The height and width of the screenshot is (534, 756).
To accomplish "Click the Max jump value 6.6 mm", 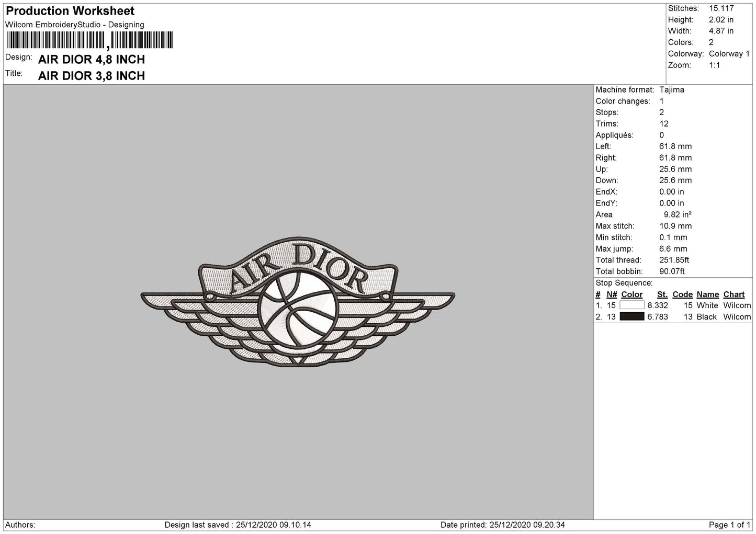I will pos(673,249).
